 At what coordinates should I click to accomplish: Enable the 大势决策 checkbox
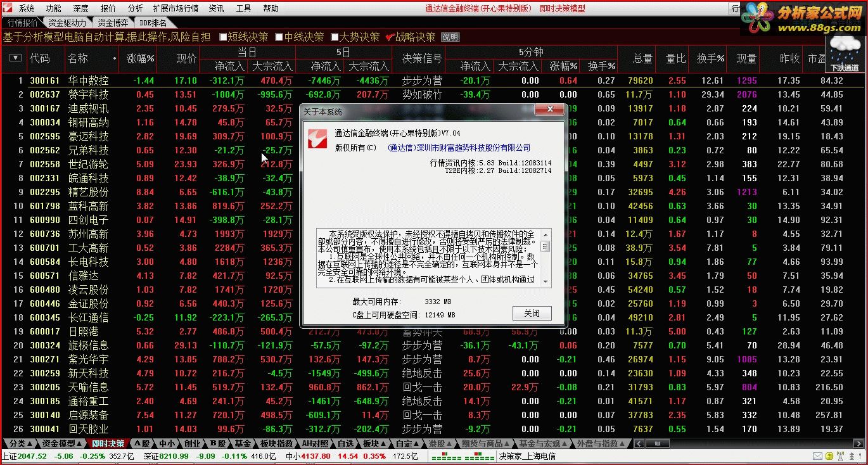click(x=335, y=37)
